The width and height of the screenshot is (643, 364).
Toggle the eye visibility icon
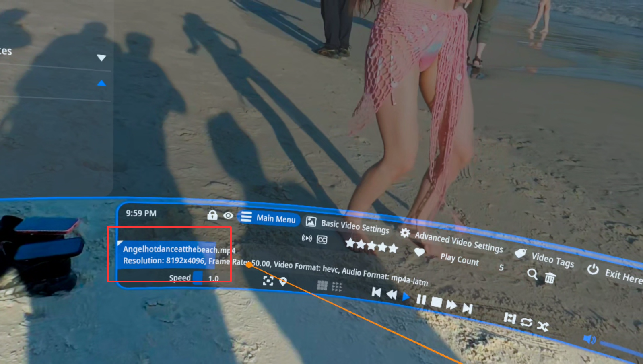(x=228, y=216)
